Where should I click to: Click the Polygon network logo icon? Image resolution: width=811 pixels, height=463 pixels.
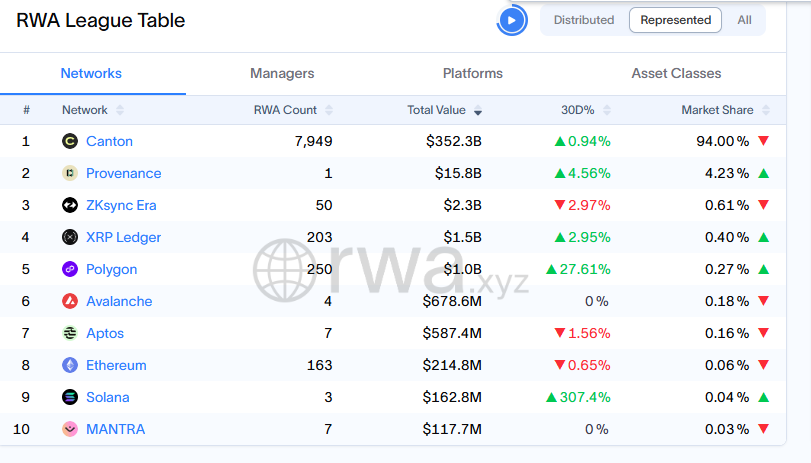70,269
